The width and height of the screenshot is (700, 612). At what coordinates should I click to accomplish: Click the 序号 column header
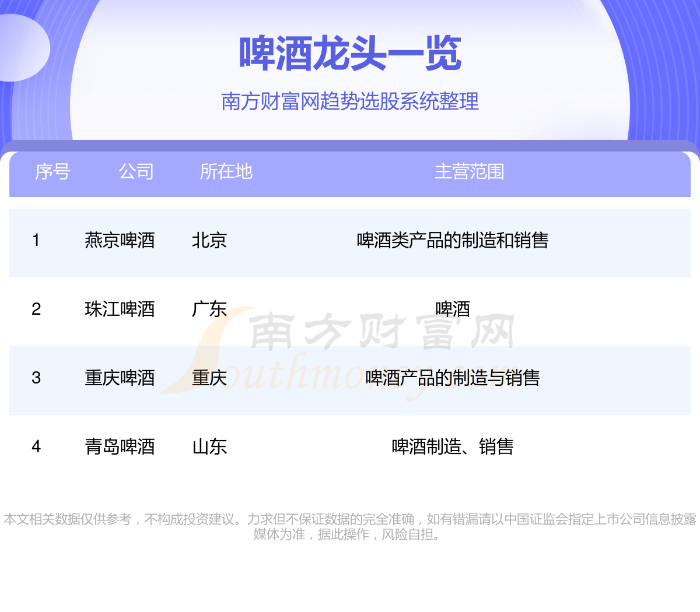tap(52, 171)
